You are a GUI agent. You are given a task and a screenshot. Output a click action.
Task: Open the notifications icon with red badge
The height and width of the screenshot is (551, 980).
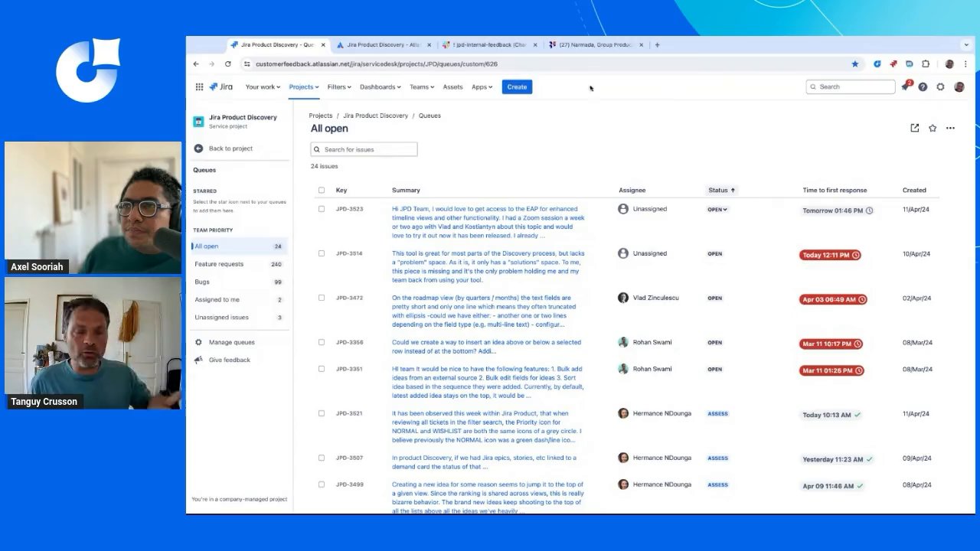(x=906, y=86)
